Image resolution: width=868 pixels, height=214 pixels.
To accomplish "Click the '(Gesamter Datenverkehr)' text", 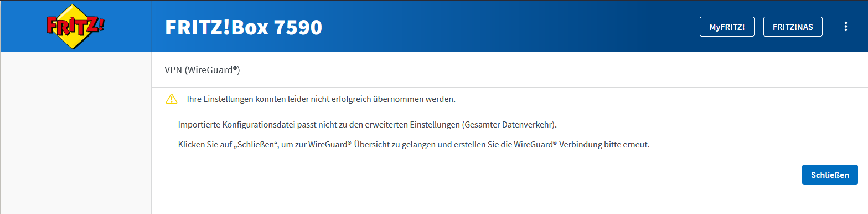I will pyautogui.click(x=508, y=124).
